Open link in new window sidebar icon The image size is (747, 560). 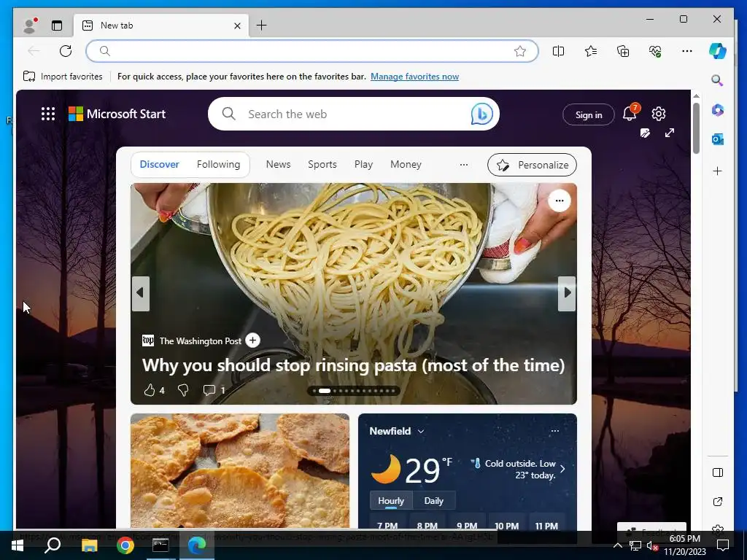click(718, 502)
